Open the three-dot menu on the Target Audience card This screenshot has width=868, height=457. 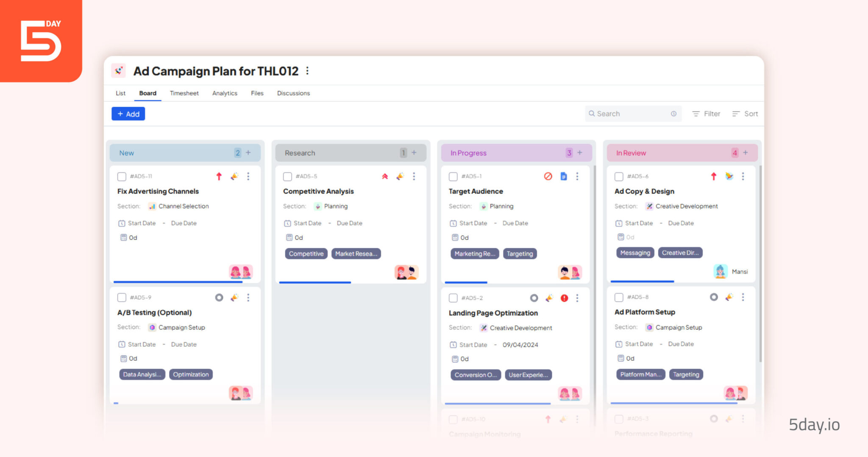[x=577, y=176]
